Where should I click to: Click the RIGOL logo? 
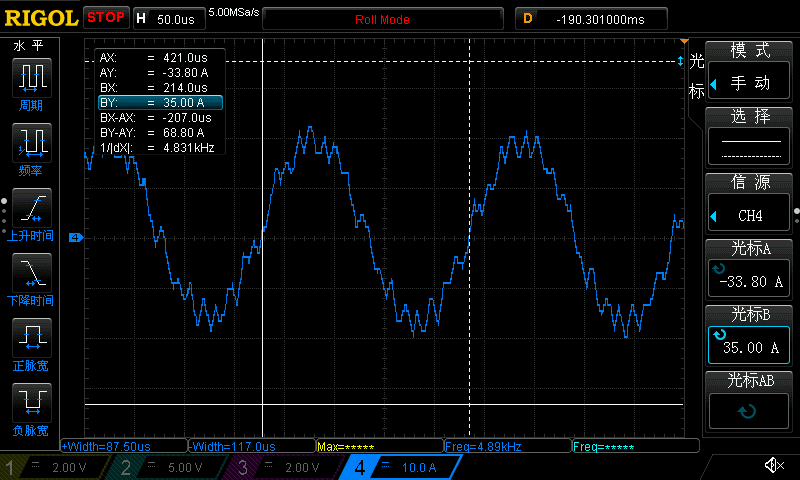[x=41, y=18]
